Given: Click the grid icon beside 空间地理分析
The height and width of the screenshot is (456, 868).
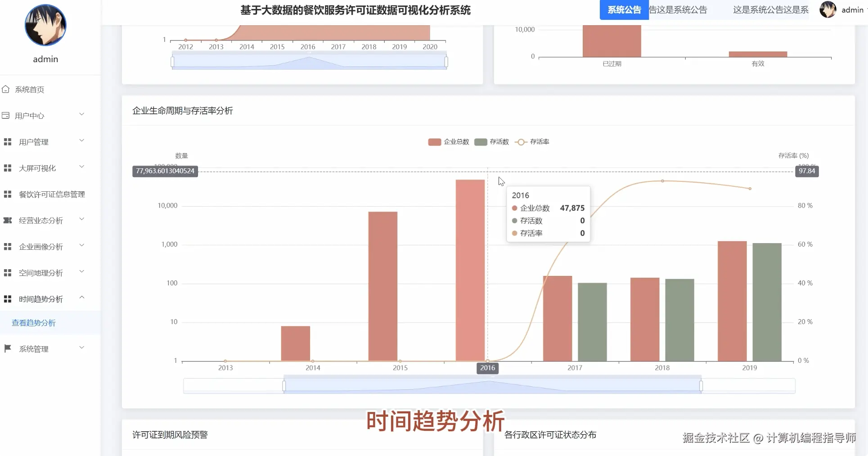Looking at the screenshot, I should [8, 273].
